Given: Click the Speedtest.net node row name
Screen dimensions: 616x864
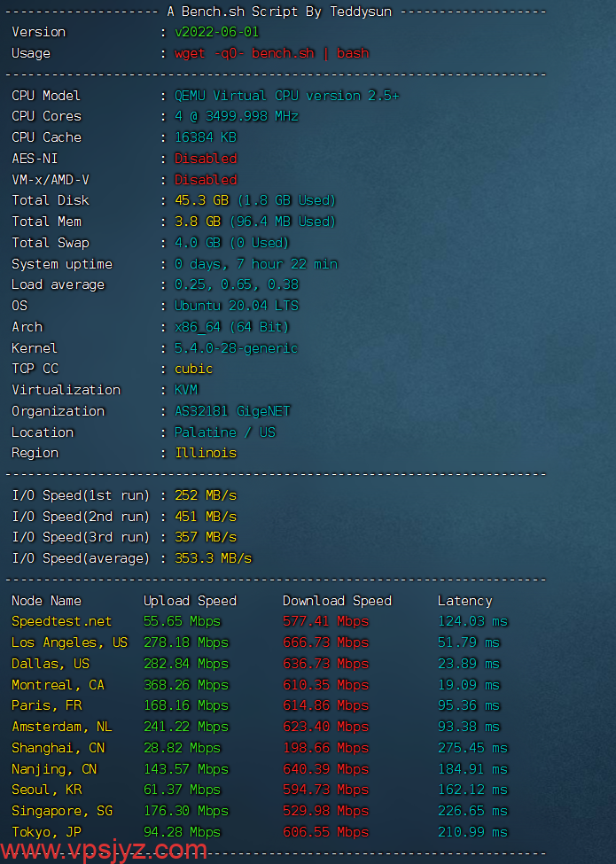Looking at the screenshot, I should pos(62,621).
